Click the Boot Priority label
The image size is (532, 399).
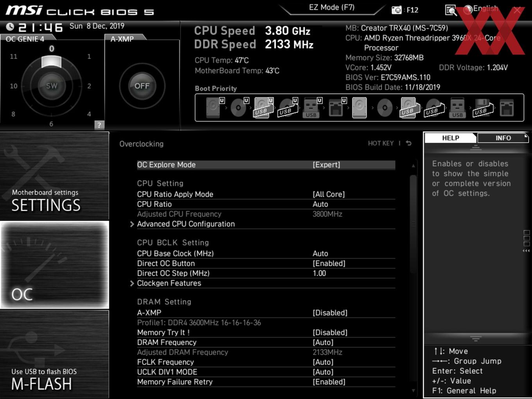(216, 88)
